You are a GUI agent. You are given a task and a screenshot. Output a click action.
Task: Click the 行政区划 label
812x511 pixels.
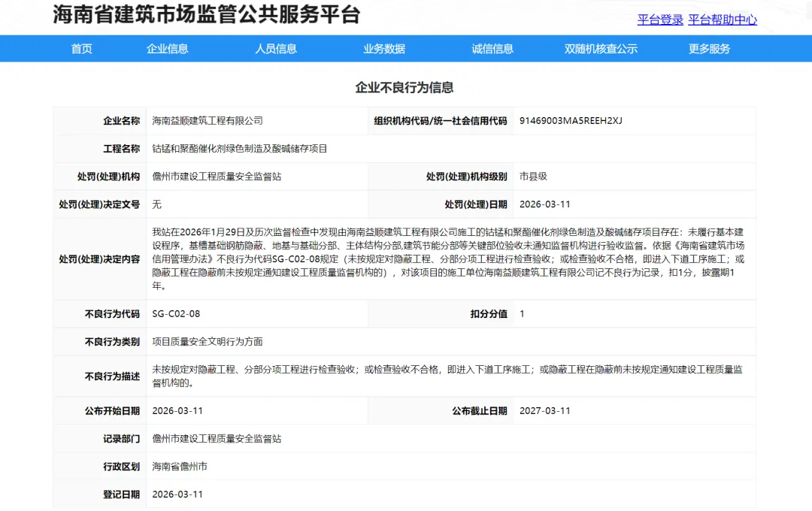tap(121, 467)
